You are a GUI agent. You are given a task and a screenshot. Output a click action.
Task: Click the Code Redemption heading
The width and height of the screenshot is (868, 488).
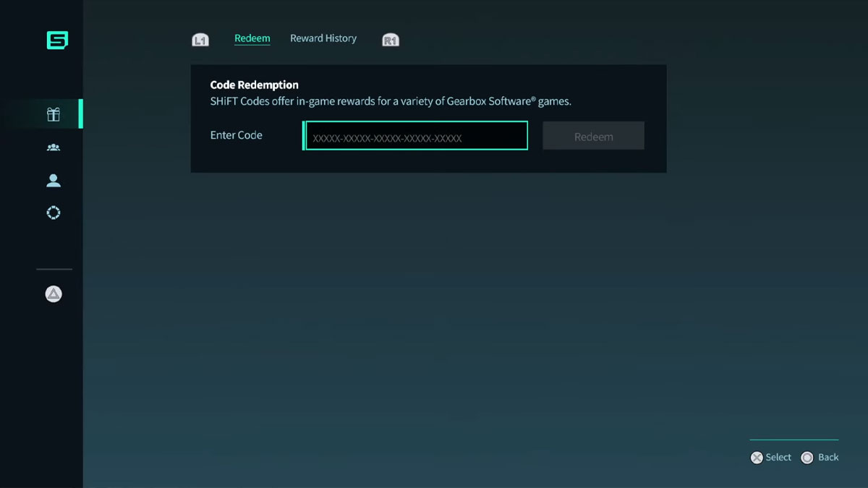tap(254, 85)
